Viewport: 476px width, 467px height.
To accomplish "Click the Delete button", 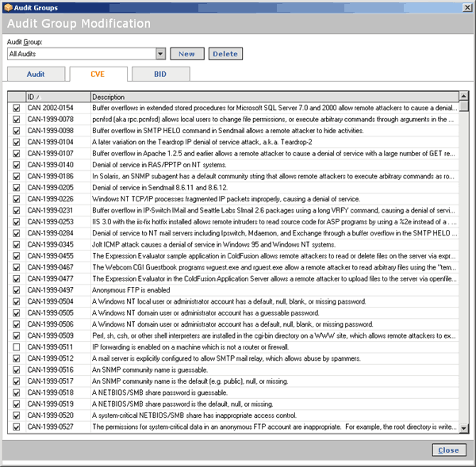I will pos(225,54).
